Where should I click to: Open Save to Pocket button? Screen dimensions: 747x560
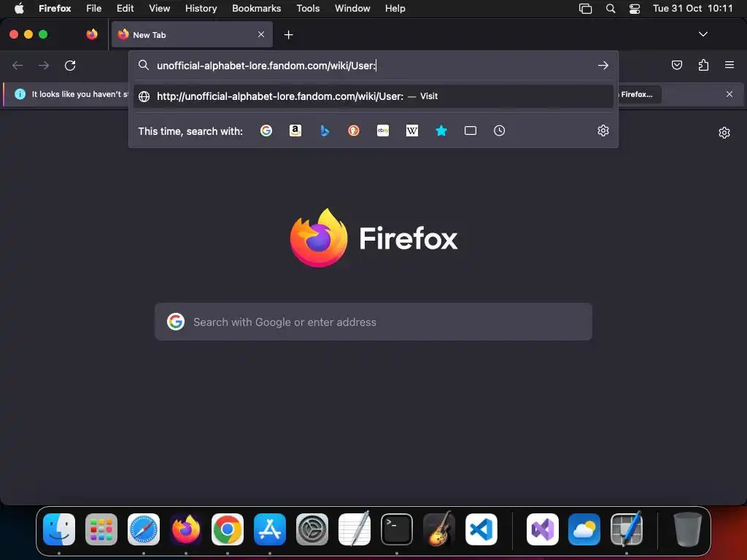coord(676,65)
